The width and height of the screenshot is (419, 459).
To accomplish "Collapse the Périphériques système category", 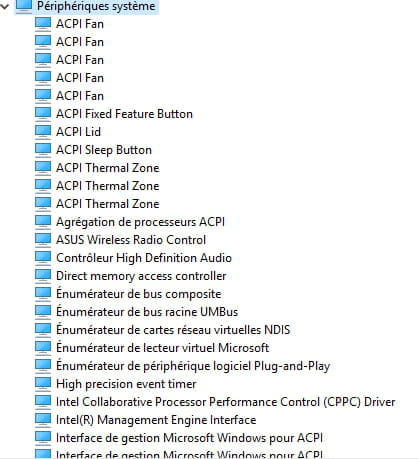I will point(5,6).
